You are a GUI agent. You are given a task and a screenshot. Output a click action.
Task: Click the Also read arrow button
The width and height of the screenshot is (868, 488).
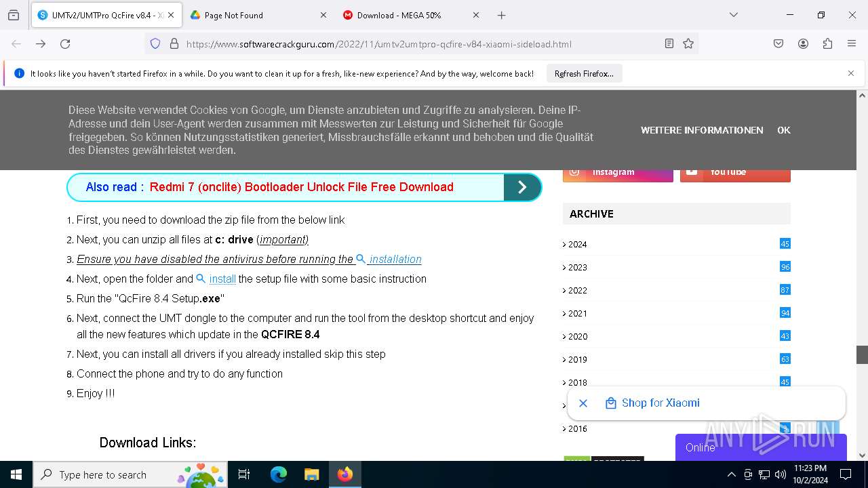click(522, 188)
